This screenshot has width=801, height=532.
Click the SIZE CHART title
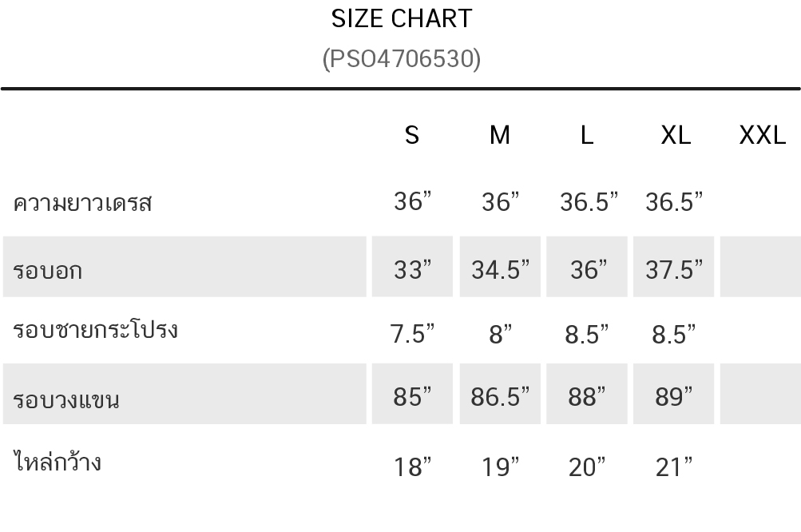[x=401, y=18]
